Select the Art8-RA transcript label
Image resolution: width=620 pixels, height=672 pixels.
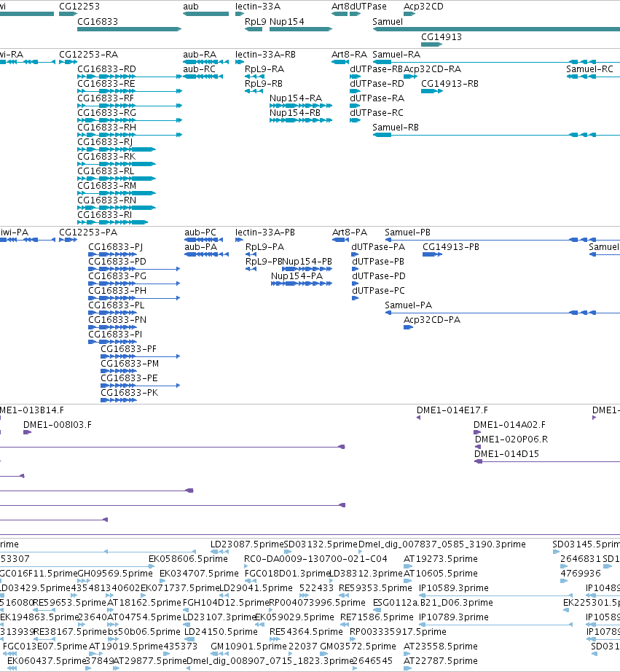point(349,55)
